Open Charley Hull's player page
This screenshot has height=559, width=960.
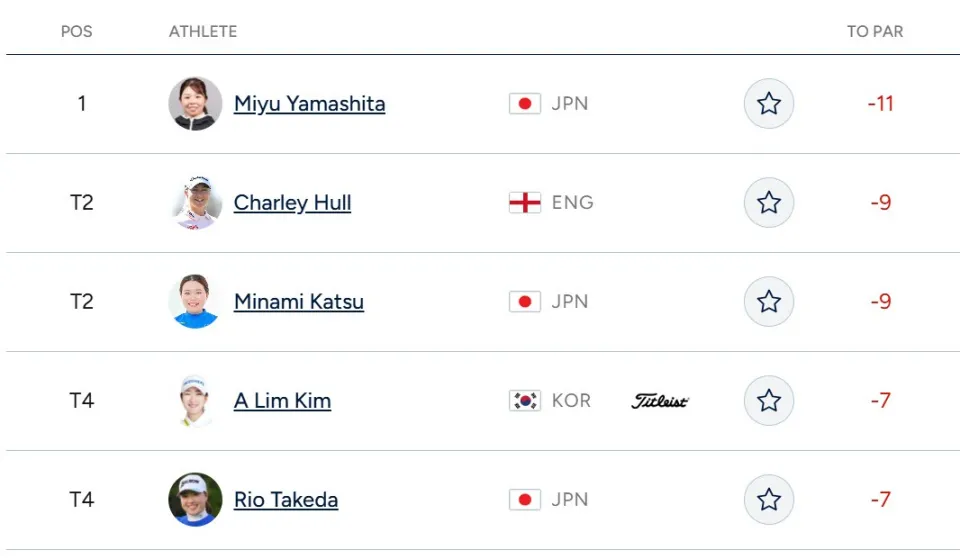(292, 203)
